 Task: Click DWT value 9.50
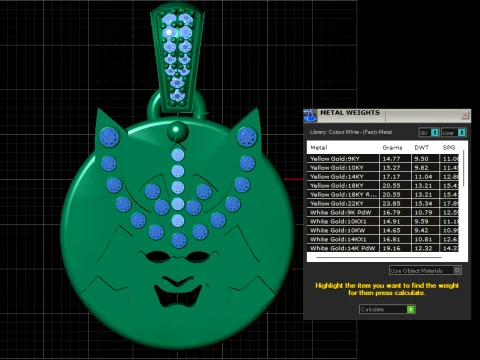click(x=421, y=159)
